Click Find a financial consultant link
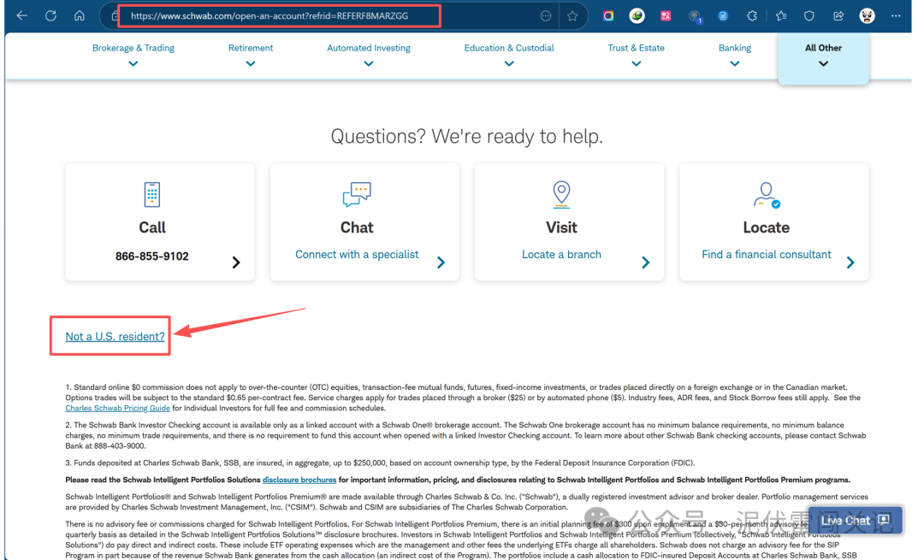 pos(766,255)
